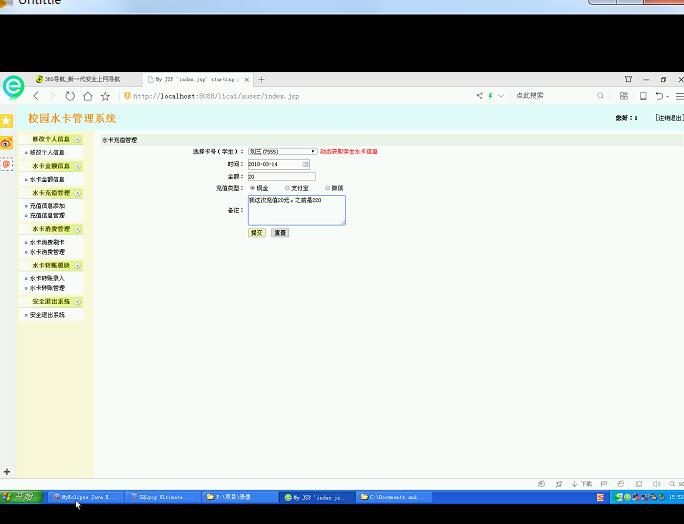Open 水卡转账管理 in left menu
Viewport: 684px width, 524px height.
click(x=47, y=288)
